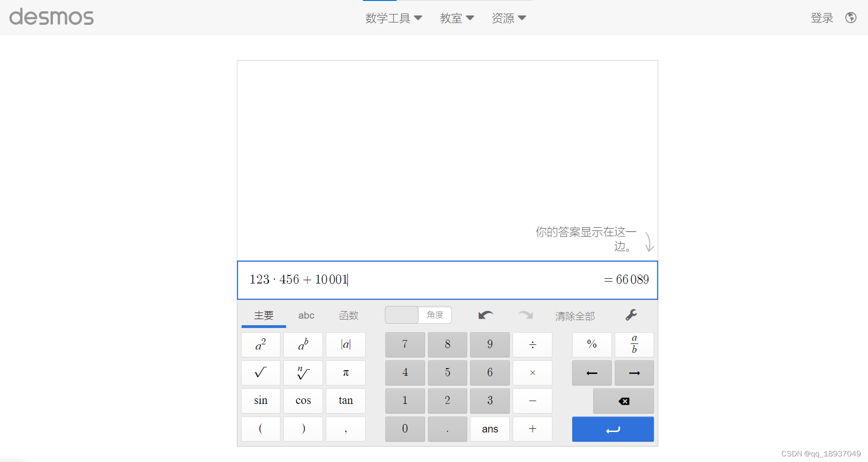This screenshot has height=462, width=868.
Task: Expand the 资源 dropdown menu
Action: (x=509, y=18)
